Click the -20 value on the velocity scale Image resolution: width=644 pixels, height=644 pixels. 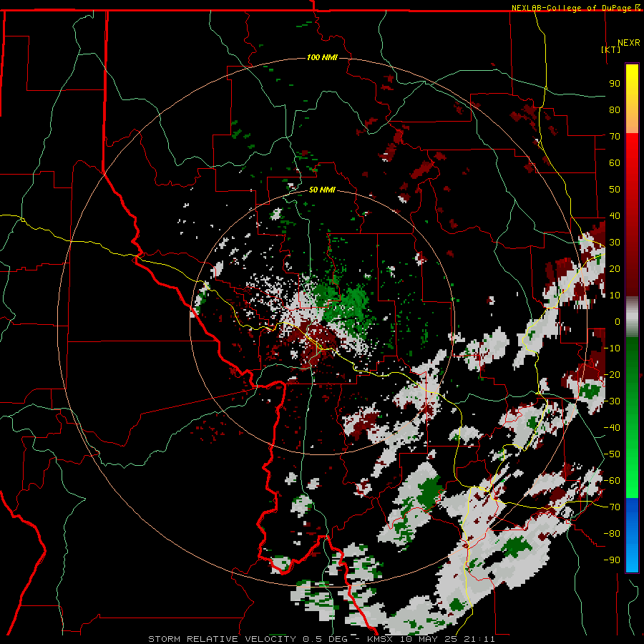pos(612,375)
